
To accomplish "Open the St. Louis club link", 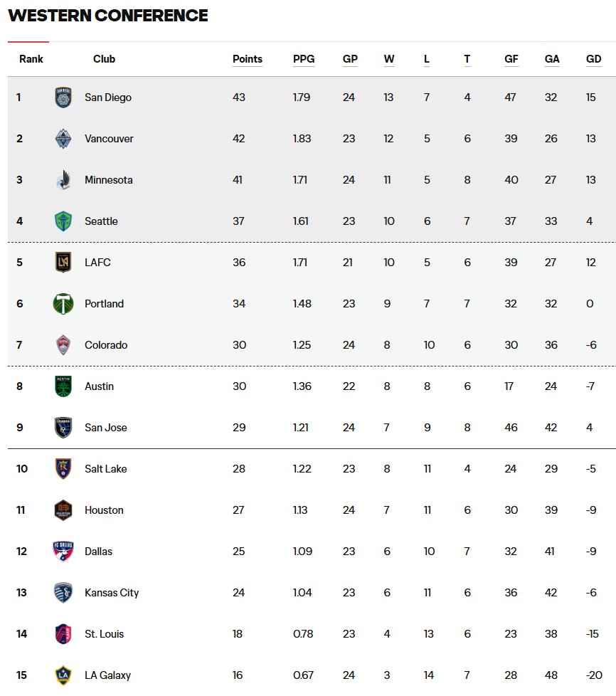I will tap(105, 634).
